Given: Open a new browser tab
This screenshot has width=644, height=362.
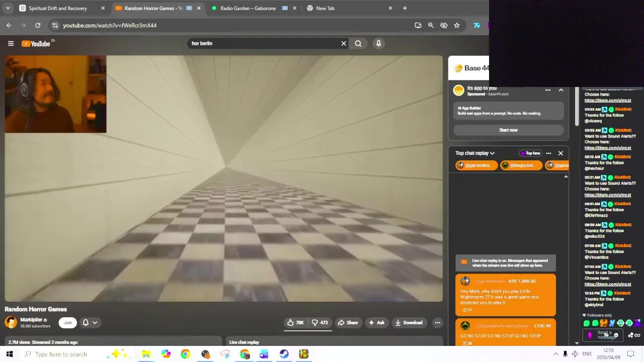Looking at the screenshot, I should [405, 8].
